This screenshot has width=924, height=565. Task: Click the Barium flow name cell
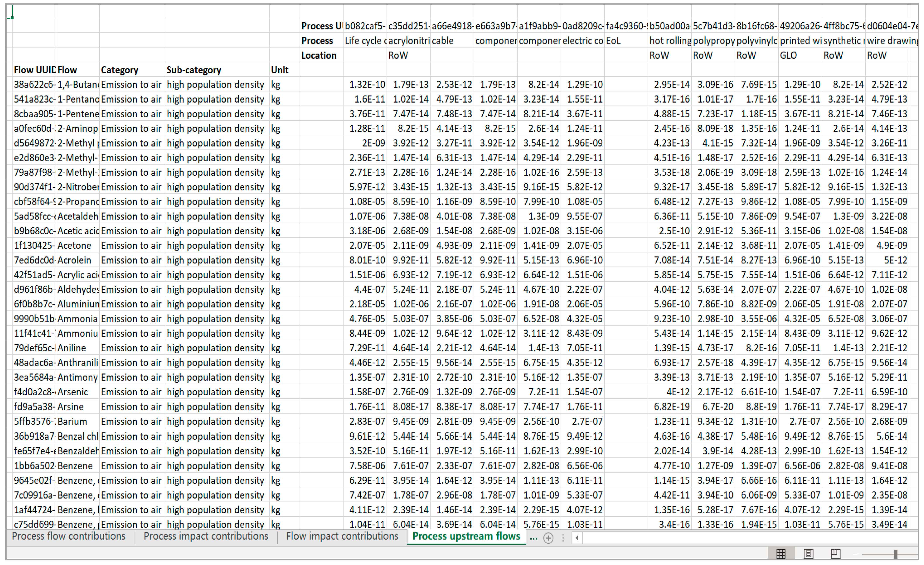[x=78, y=421]
